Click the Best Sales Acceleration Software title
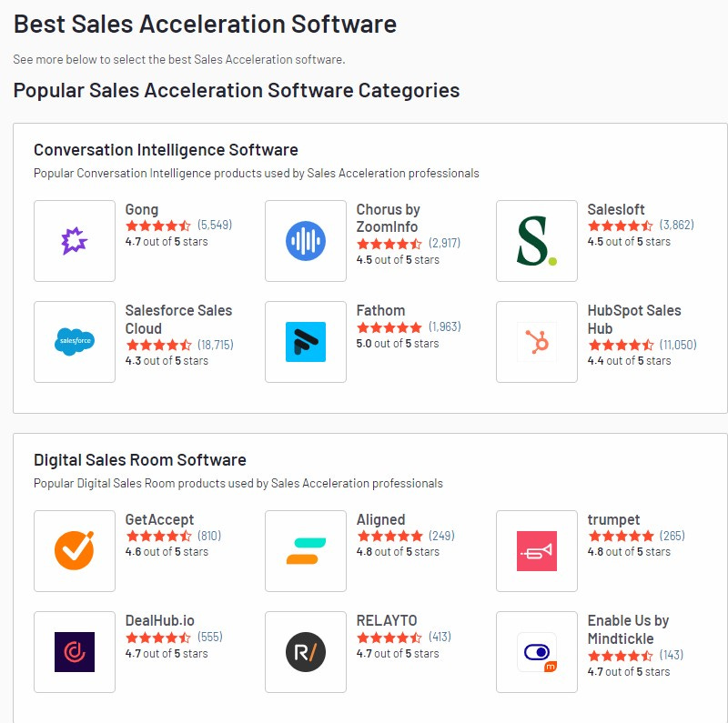 pyautogui.click(x=206, y=25)
